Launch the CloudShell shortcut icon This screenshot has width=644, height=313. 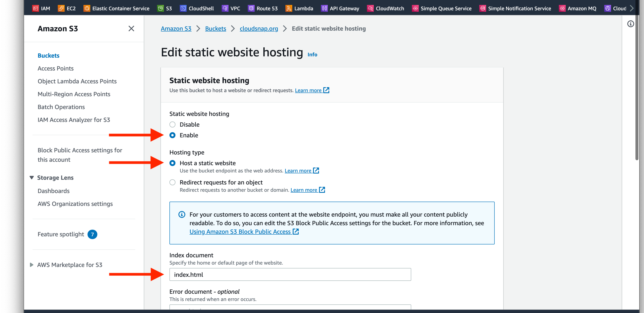[183, 8]
